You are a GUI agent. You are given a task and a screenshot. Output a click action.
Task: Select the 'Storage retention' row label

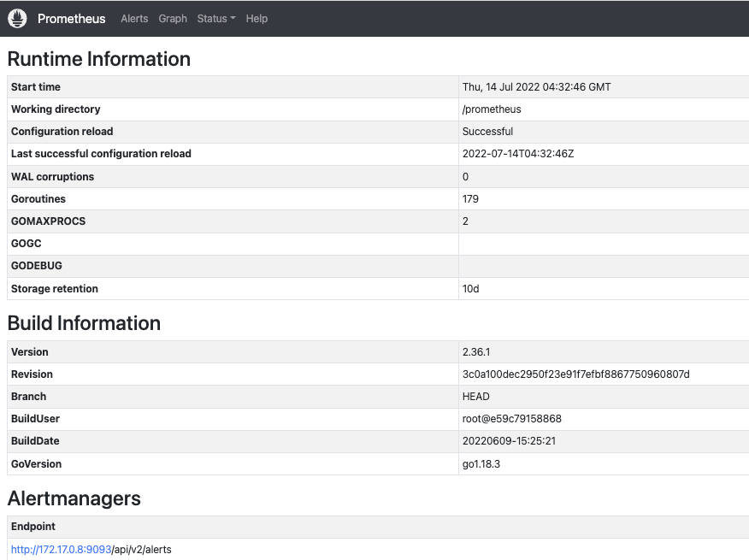55,289
